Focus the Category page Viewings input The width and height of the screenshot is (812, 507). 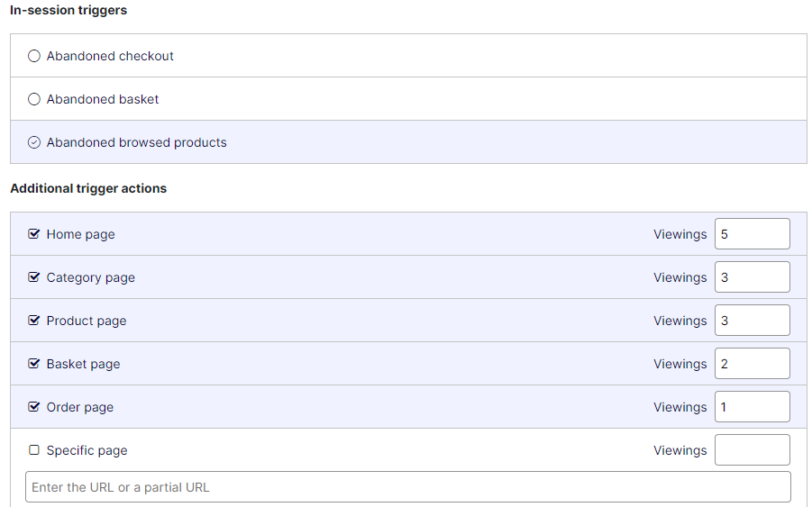coord(752,277)
